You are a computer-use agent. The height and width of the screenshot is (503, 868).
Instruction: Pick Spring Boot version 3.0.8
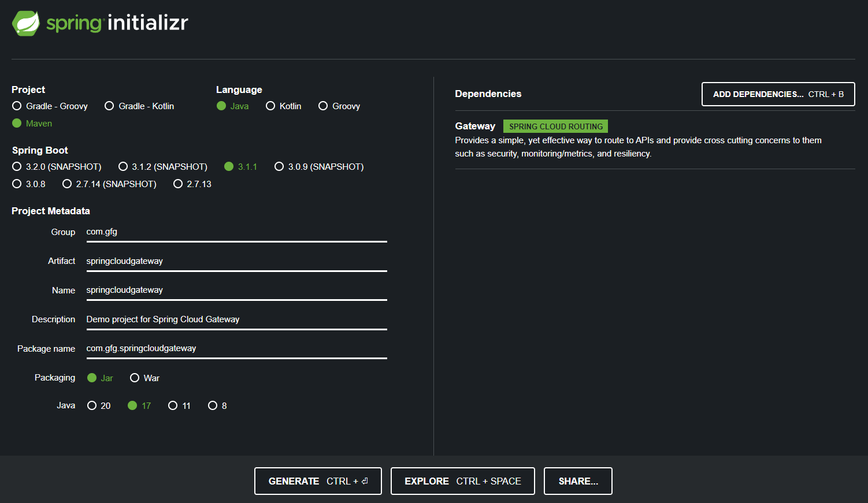(x=29, y=184)
